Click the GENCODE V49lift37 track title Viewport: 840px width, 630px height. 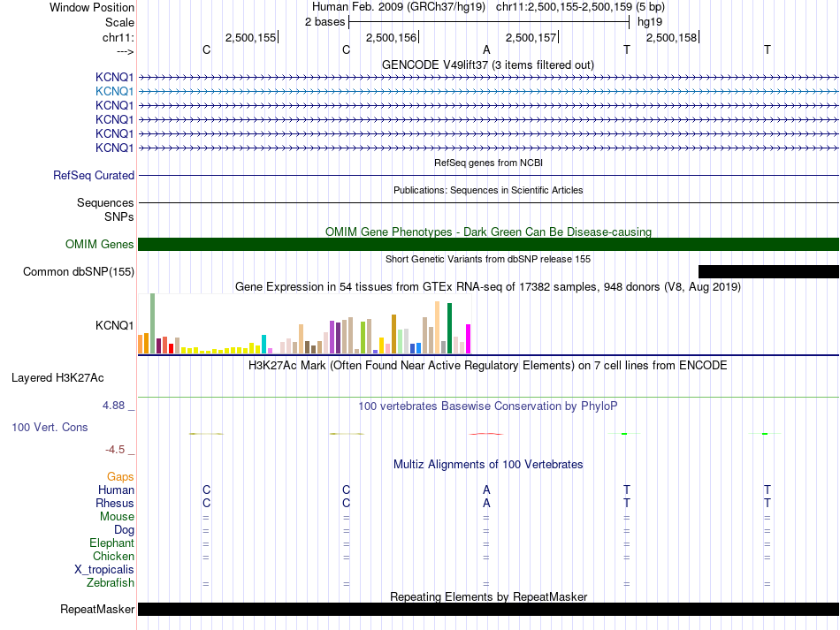488,65
